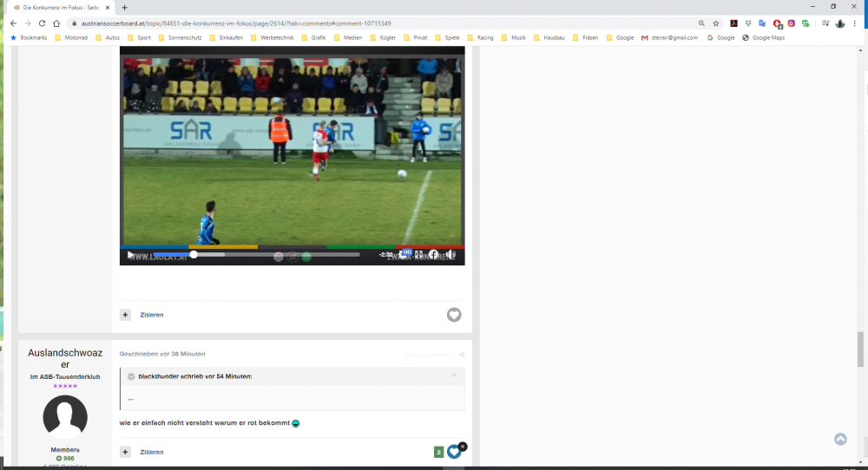Open the zoom magnifier in the address bar
The image size is (868, 470).
[x=701, y=23]
